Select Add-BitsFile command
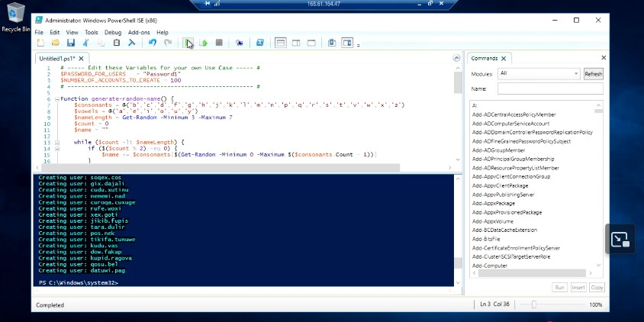The height and width of the screenshot is (322, 644). 485,239
